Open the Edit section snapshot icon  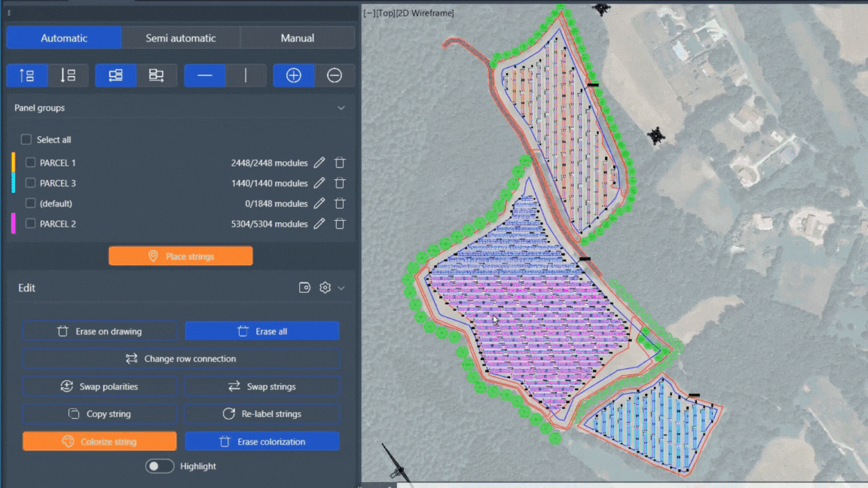(304, 288)
